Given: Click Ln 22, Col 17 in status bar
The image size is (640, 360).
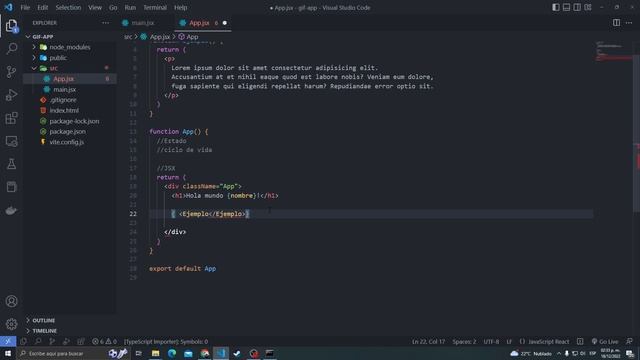Looking at the screenshot, I should tap(428, 341).
